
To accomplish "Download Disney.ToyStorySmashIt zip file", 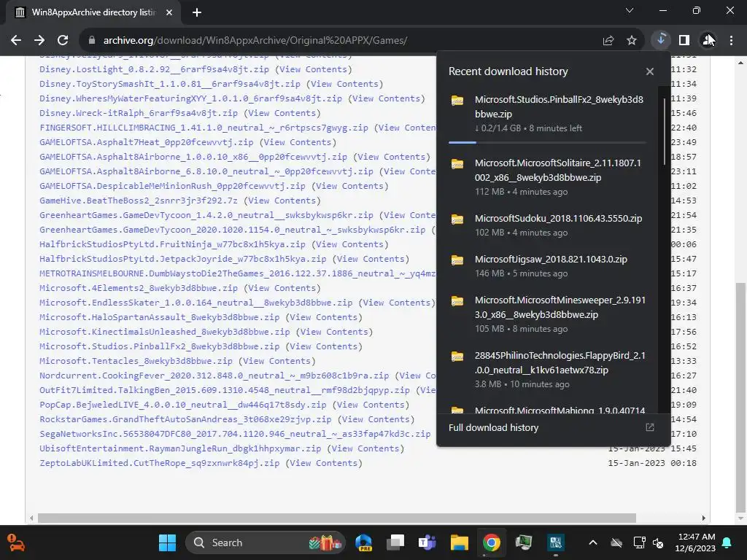I will [169, 84].
